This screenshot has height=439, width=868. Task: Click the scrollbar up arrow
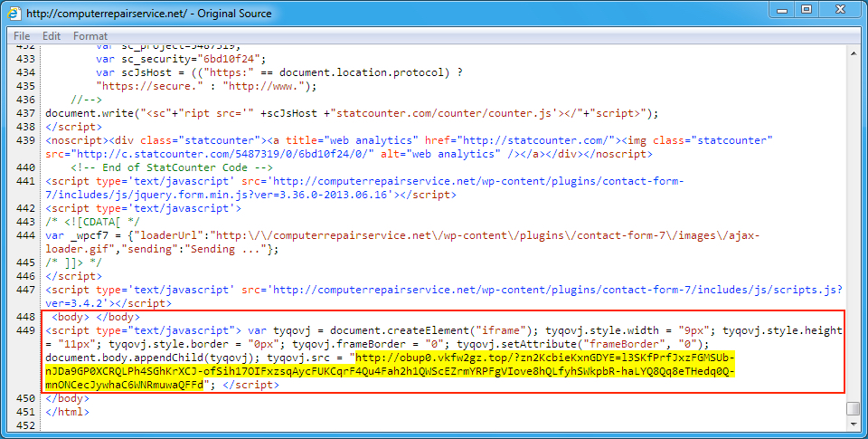(853, 52)
